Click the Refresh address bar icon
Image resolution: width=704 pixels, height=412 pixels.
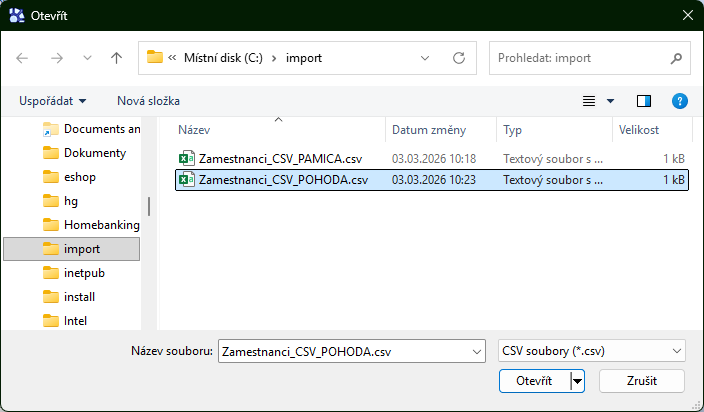click(459, 58)
